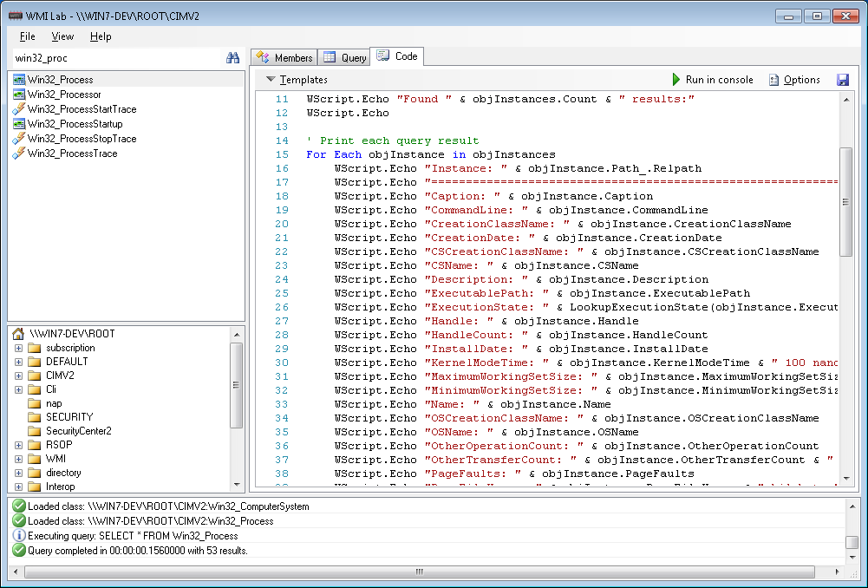Click the directory folder icon
868x588 pixels.
pos(35,473)
